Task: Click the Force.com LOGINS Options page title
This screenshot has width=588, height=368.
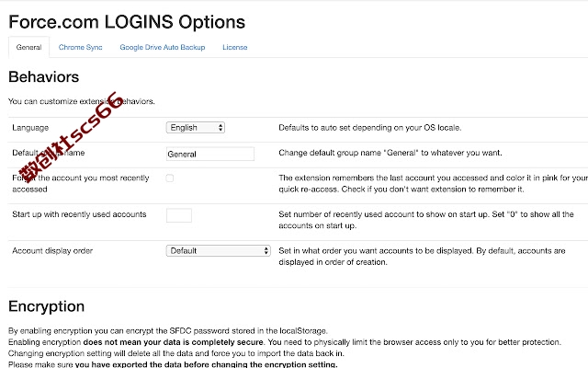Action: click(x=127, y=22)
